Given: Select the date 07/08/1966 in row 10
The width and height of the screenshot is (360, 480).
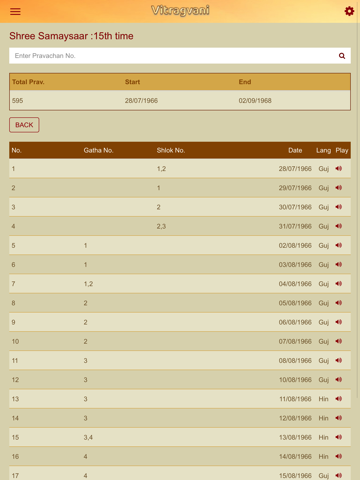Looking at the screenshot, I should point(295,341).
